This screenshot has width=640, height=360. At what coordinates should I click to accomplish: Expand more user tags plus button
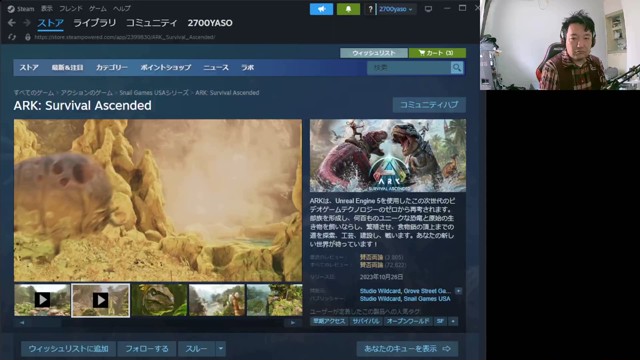tap(453, 322)
